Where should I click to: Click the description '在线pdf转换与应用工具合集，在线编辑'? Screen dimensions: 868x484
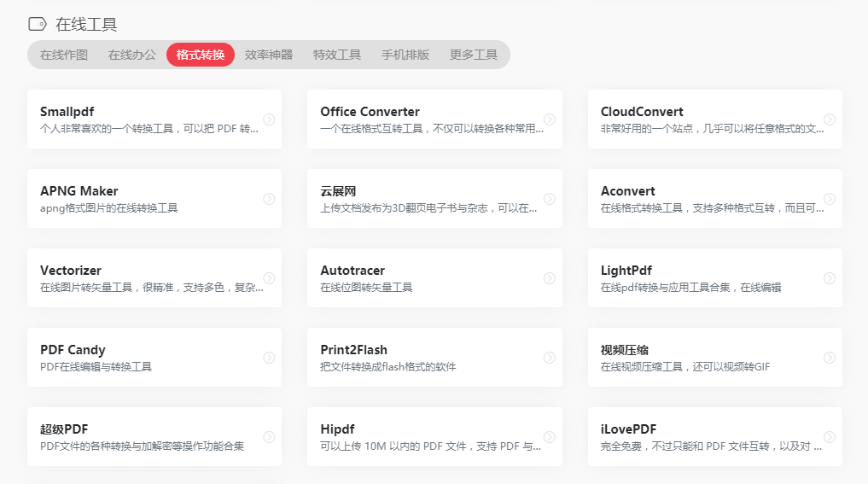coord(690,287)
